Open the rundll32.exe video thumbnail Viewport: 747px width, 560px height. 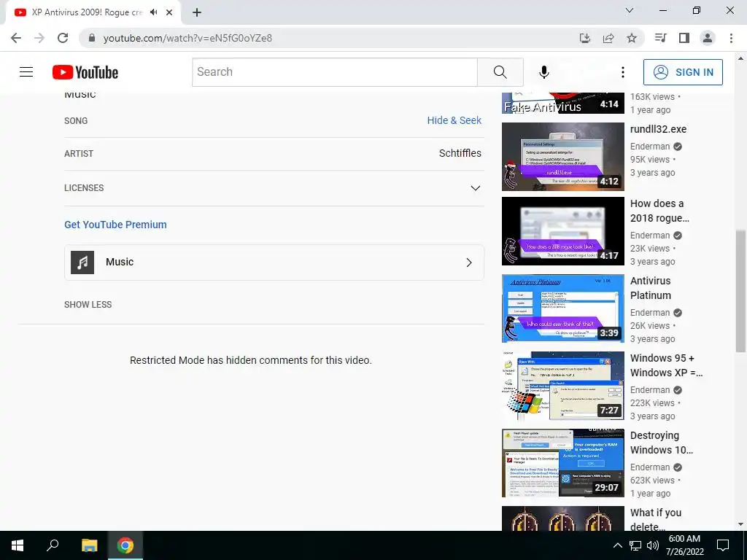(x=562, y=157)
